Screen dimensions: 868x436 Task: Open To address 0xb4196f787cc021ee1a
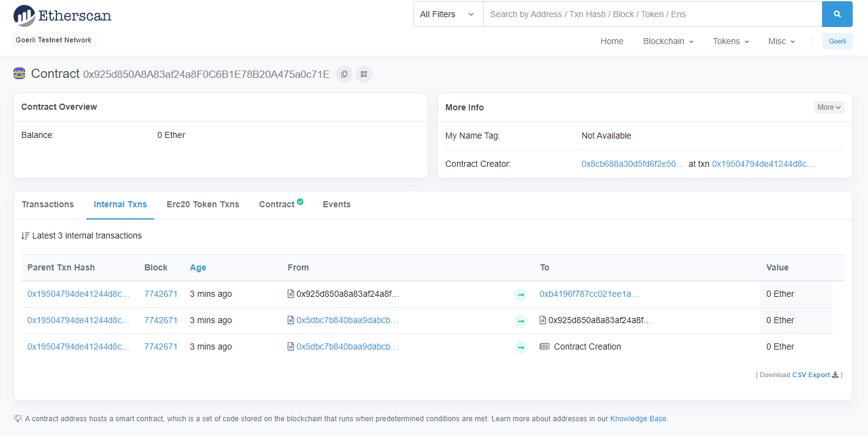[x=589, y=294]
